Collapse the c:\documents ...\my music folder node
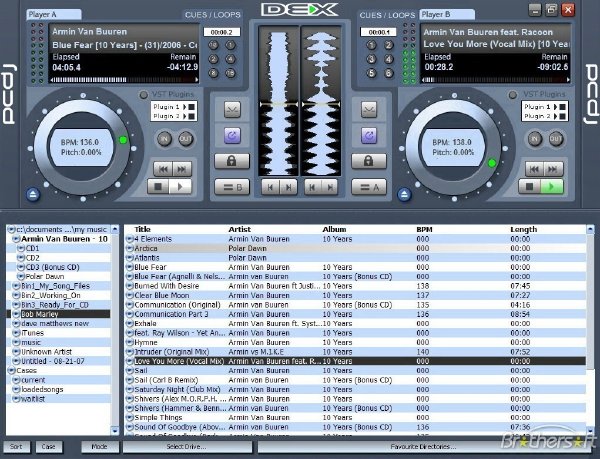The height and width of the screenshot is (459, 600). pyautogui.click(x=11, y=230)
